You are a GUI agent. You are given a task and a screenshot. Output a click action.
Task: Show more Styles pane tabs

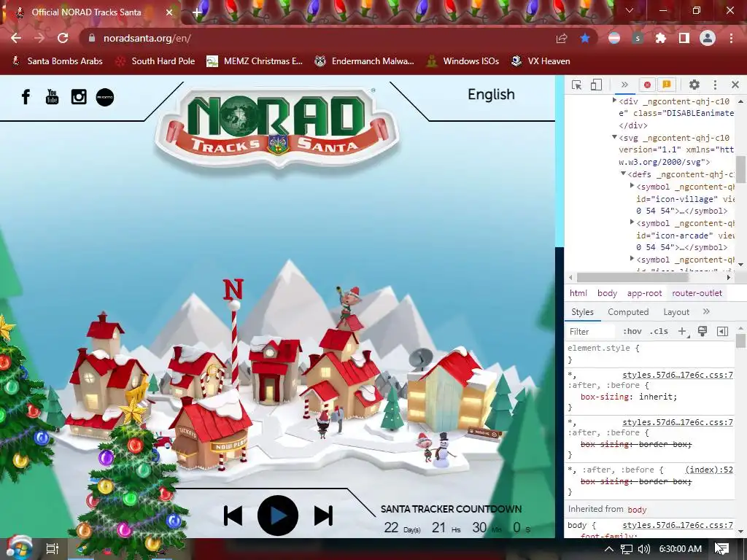(706, 311)
